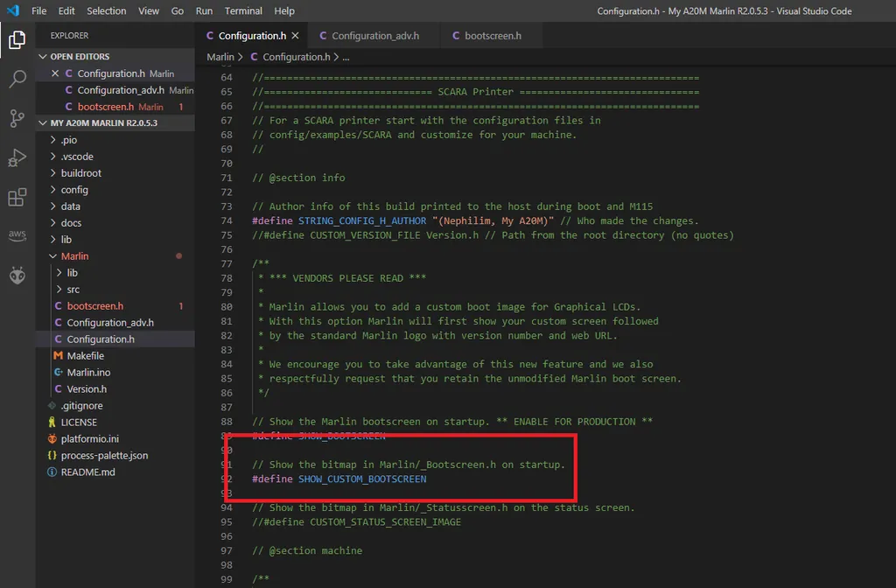Close Configuration.h in Open Editors list
The height and width of the screenshot is (588, 896).
55,73
